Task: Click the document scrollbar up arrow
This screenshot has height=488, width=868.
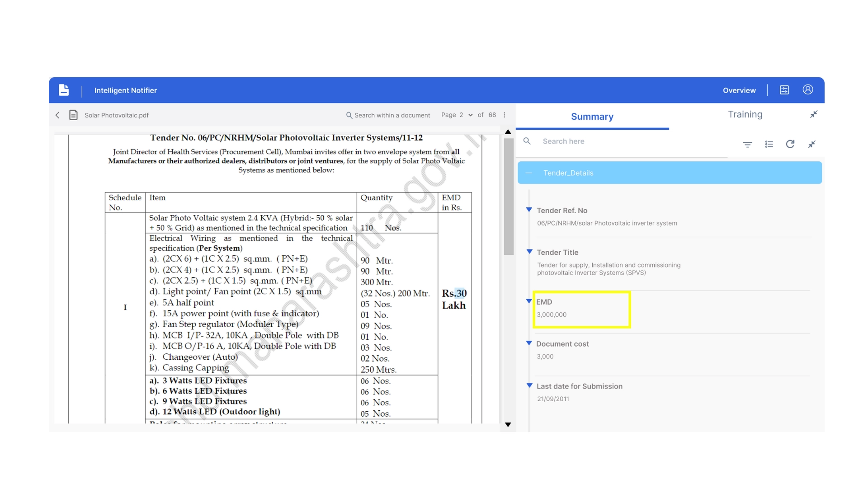Action: click(508, 132)
